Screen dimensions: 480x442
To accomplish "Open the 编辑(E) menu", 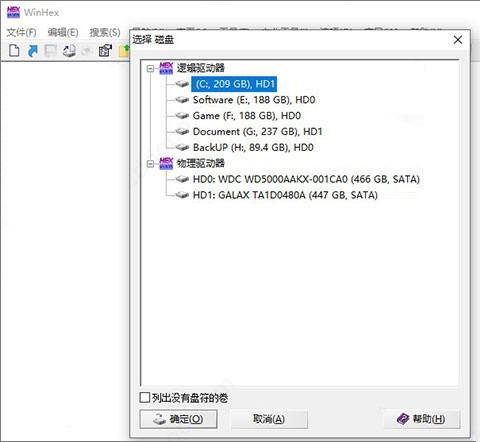I will click(63, 32).
